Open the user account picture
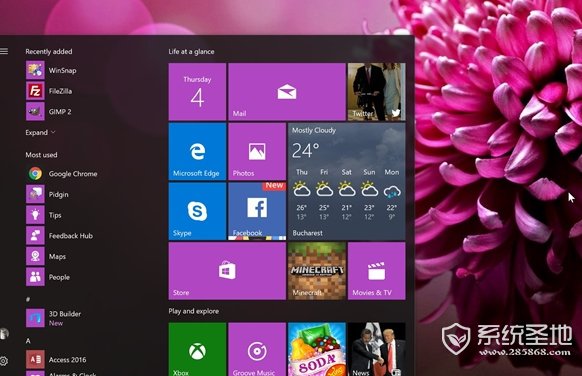The height and width of the screenshot is (376, 582). tap(4, 334)
